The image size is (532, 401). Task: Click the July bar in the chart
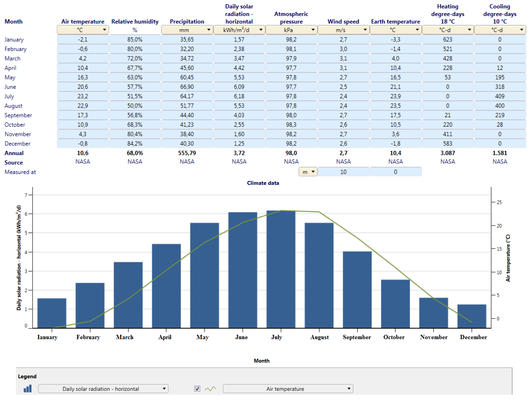pyautogui.click(x=281, y=269)
